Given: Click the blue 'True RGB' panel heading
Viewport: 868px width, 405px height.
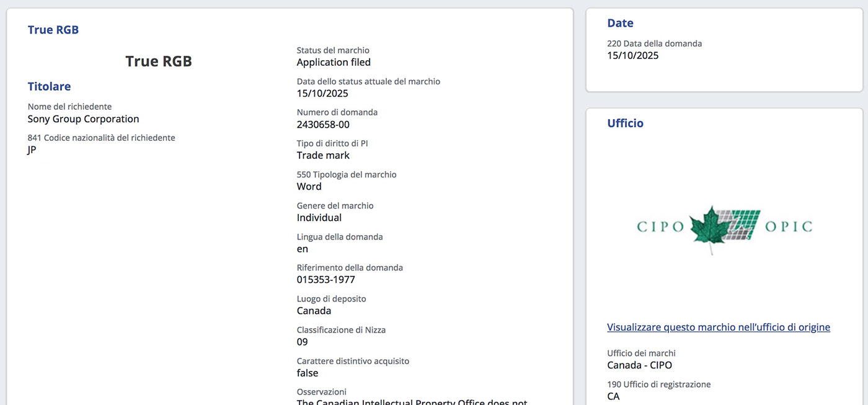Looking at the screenshot, I should click(53, 30).
